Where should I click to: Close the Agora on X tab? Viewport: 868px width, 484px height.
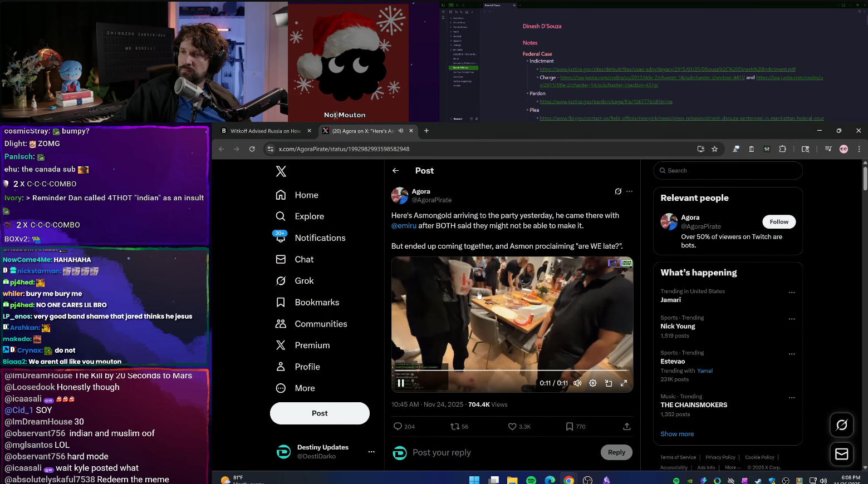411,131
